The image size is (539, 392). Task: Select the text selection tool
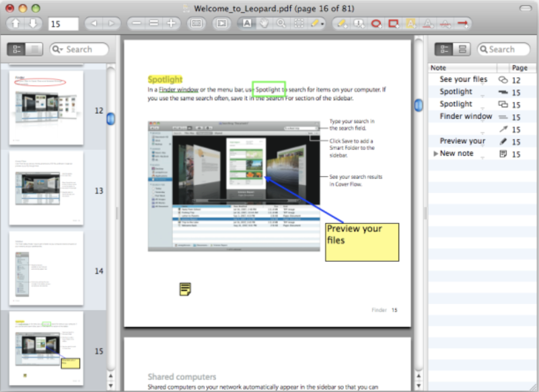pos(247,23)
